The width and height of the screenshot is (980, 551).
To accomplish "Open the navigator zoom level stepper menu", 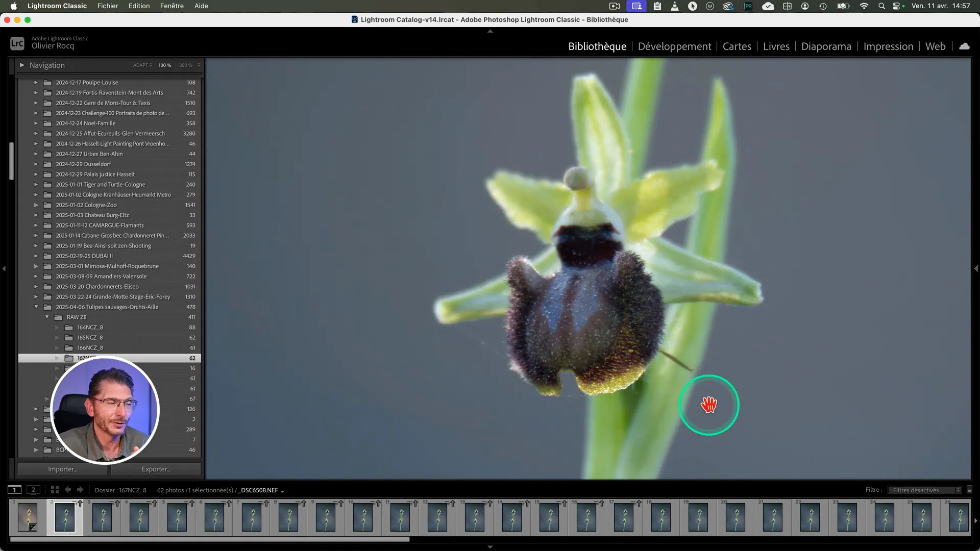I will (x=199, y=65).
